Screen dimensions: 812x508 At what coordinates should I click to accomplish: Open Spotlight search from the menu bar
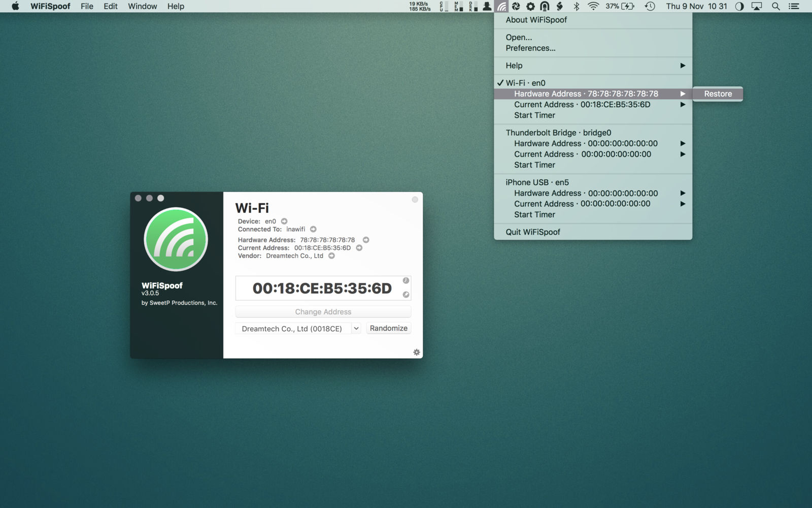(x=775, y=7)
